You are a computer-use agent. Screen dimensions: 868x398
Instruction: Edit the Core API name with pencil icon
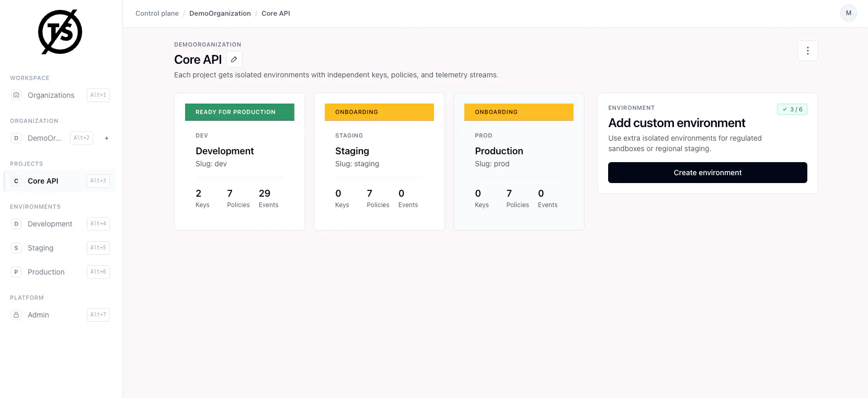click(x=234, y=60)
